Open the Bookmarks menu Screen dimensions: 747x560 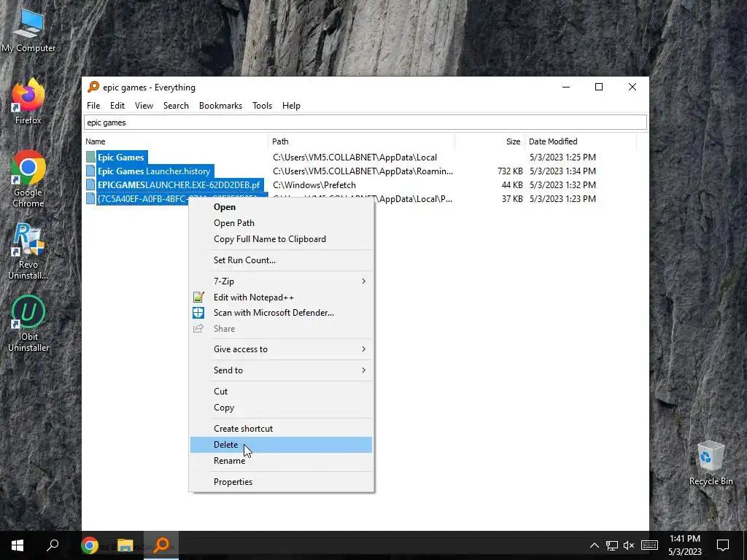coord(220,106)
